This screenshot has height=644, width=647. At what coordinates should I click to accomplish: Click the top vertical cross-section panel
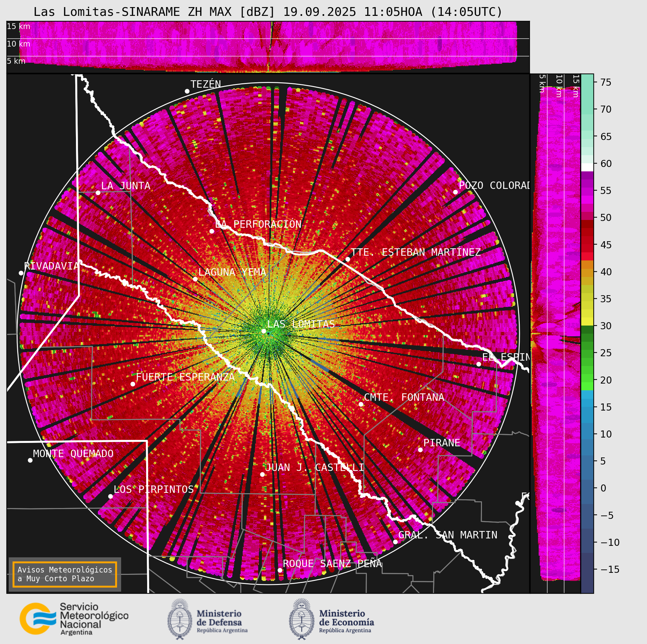tap(268, 47)
